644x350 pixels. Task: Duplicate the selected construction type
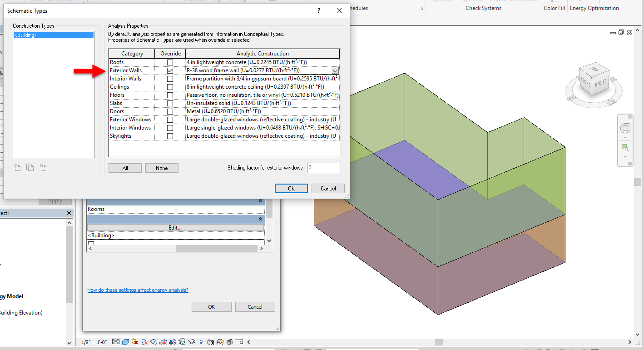point(30,167)
